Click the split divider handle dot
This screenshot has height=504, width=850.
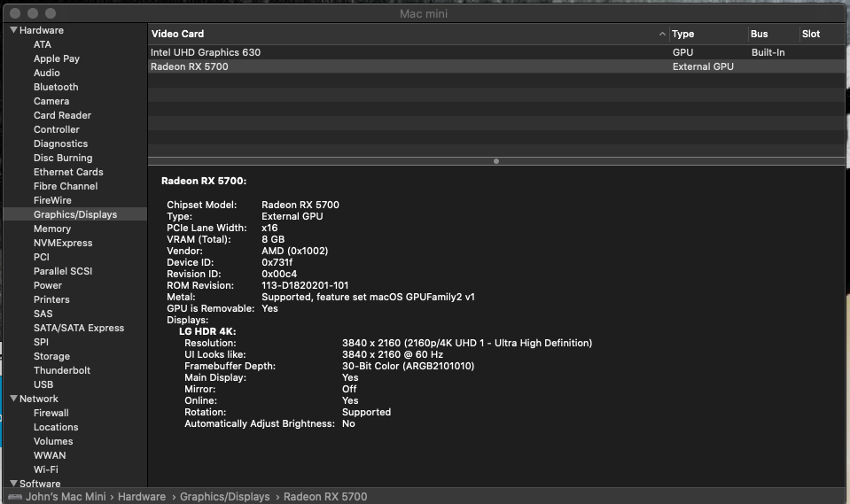click(496, 161)
